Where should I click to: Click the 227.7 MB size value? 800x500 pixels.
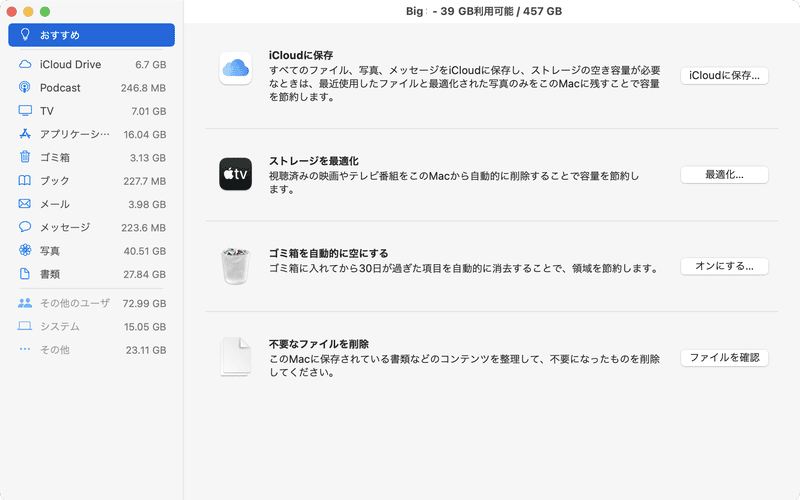click(144, 181)
